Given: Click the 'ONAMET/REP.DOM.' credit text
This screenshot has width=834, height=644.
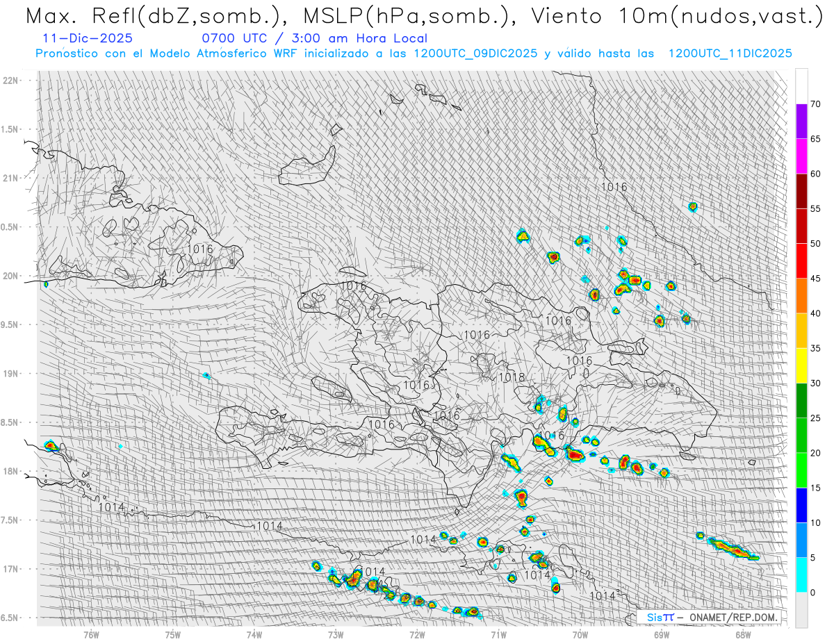Looking at the screenshot, I should coord(733,617).
